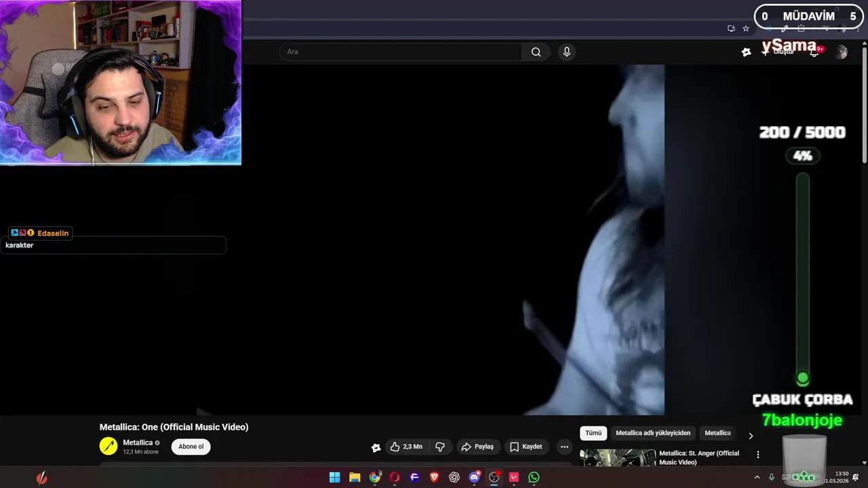Select the Tümü filter chip
Screen dimensions: 868x488
coord(593,433)
